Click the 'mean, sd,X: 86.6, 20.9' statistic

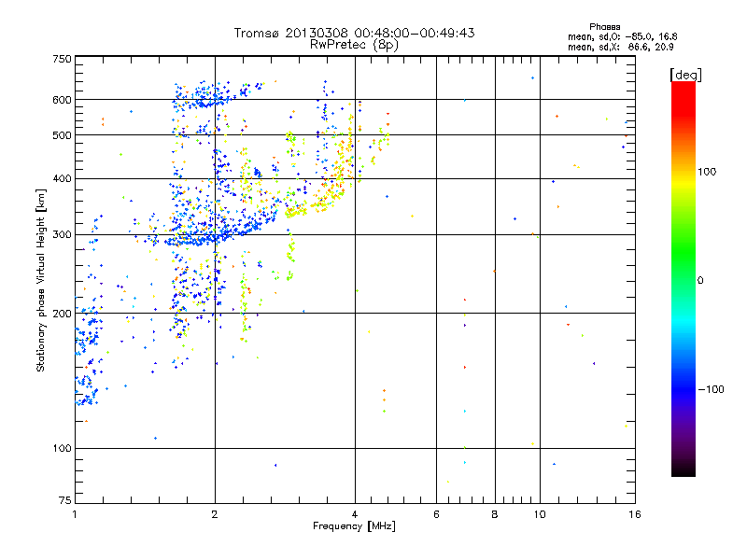click(620, 47)
